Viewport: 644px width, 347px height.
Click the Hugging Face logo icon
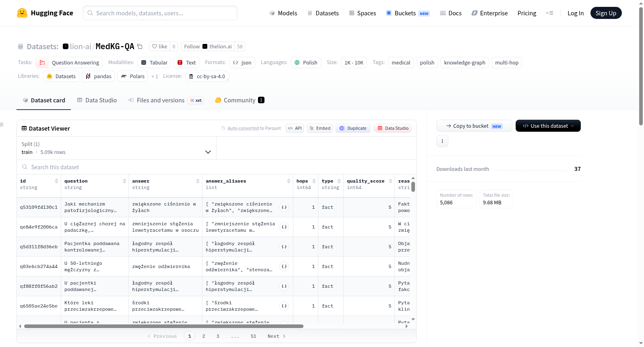pos(22,13)
